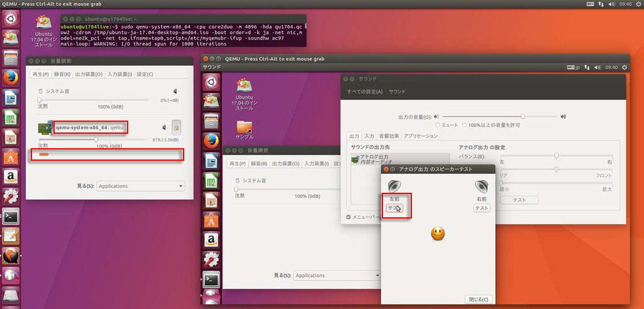This screenshot has height=309, width=644.
Task: Open the Amazon icon in the host launcher
Action: click(11, 176)
